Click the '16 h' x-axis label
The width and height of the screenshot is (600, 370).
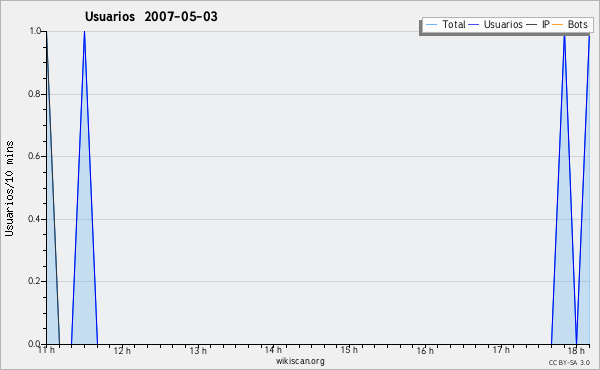(x=425, y=350)
